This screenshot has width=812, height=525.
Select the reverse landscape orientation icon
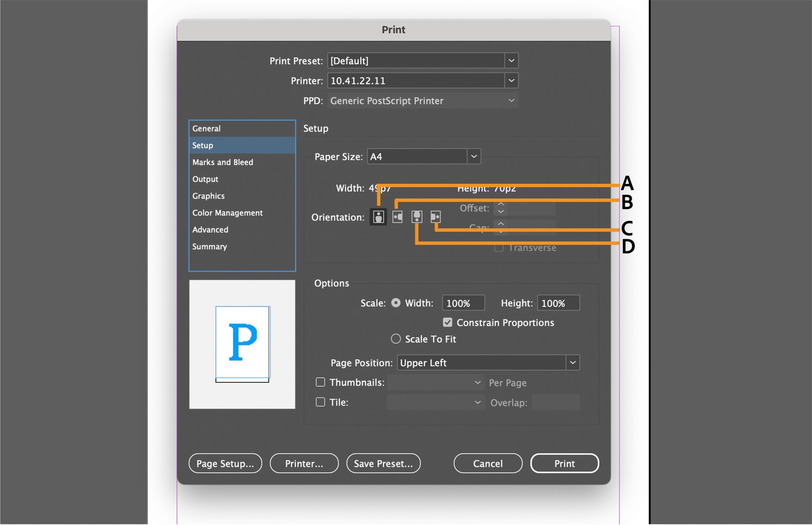(436, 217)
